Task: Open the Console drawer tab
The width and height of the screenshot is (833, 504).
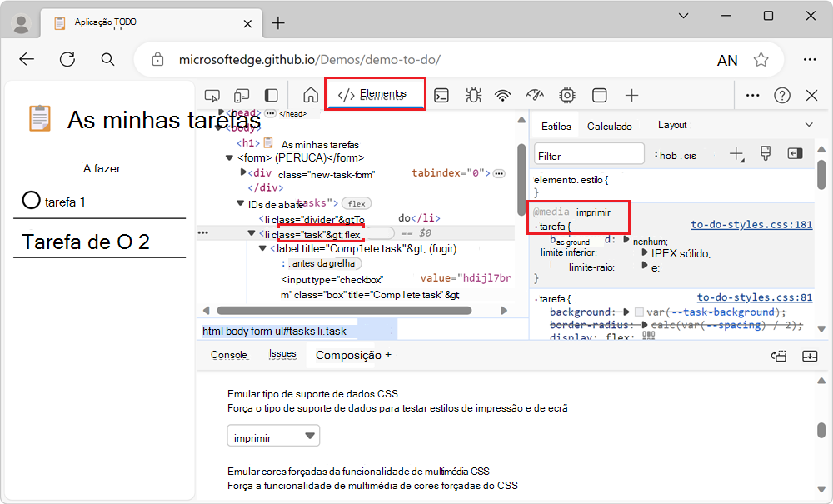Action: (x=229, y=355)
